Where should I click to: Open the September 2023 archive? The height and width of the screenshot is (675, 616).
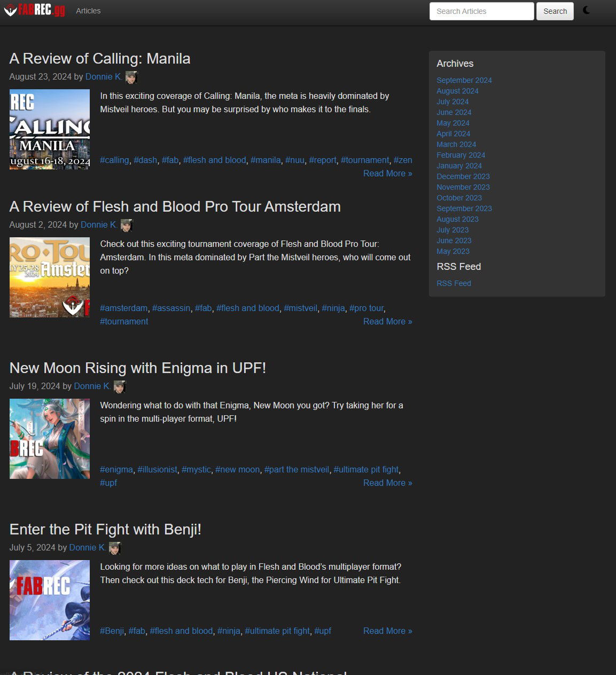[464, 208]
